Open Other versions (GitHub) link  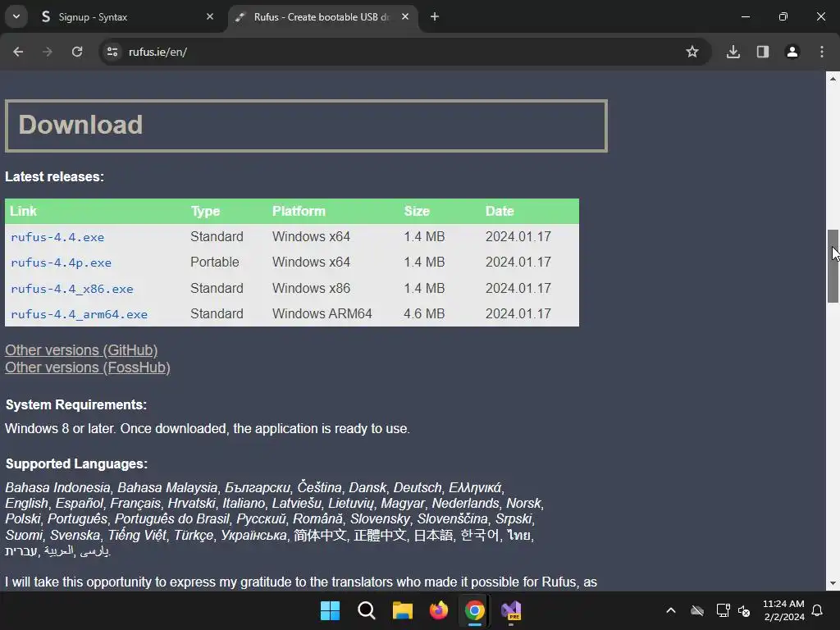pyautogui.click(x=81, y=349)
